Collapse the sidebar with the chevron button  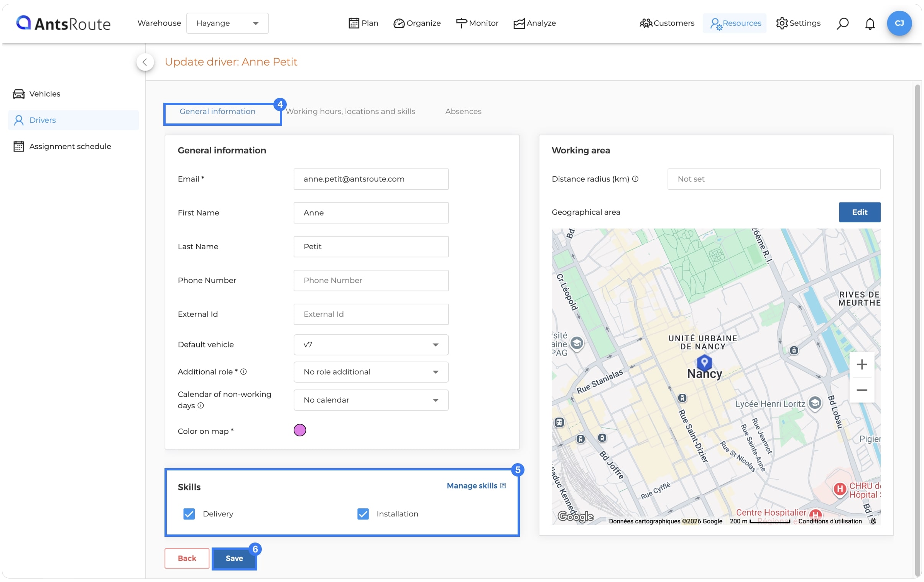tap(145, 62)
